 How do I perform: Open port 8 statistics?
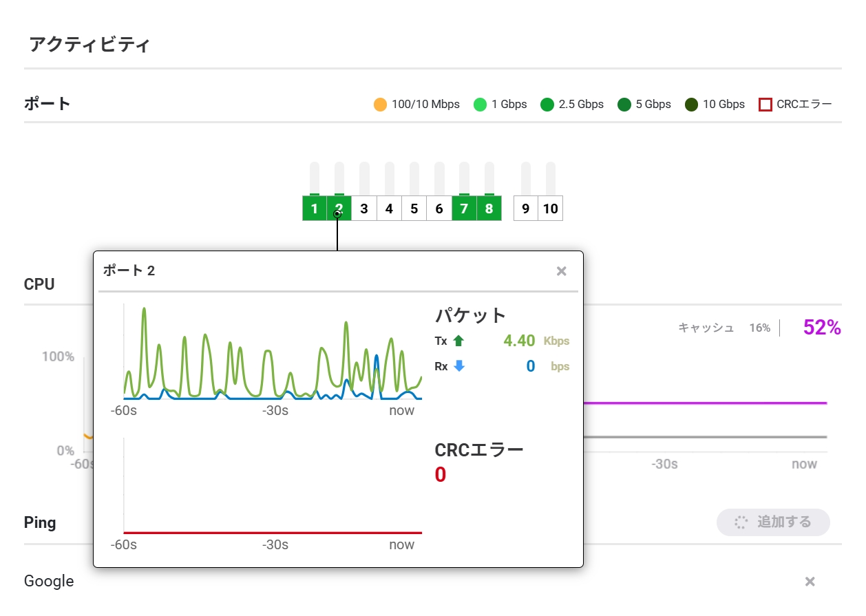point(489,209)
